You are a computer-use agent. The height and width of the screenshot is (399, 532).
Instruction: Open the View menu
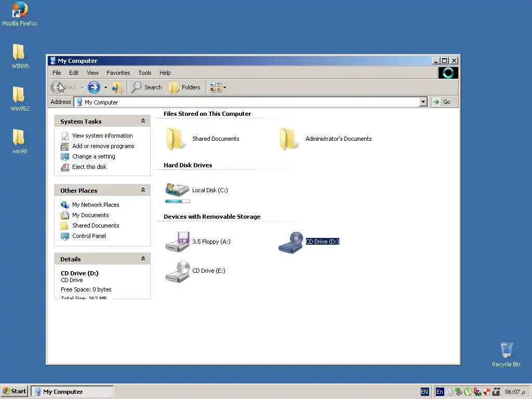point(92,73)
